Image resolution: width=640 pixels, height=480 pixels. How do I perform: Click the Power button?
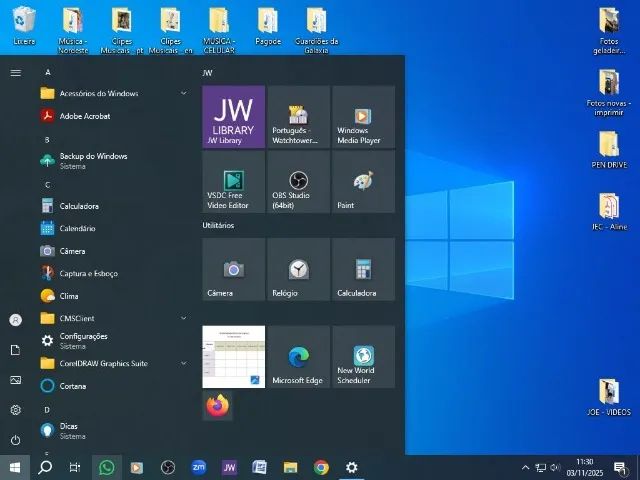tap(16, 440)
